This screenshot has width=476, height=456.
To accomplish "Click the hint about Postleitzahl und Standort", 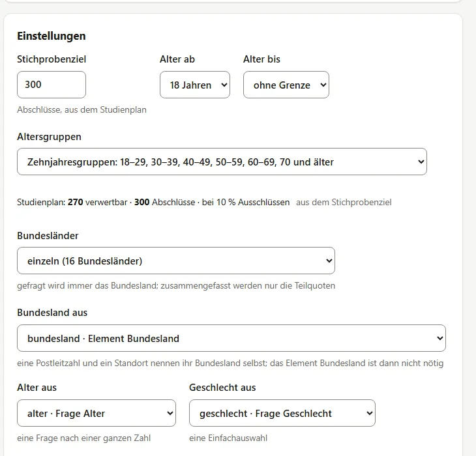I will [230, 363].
